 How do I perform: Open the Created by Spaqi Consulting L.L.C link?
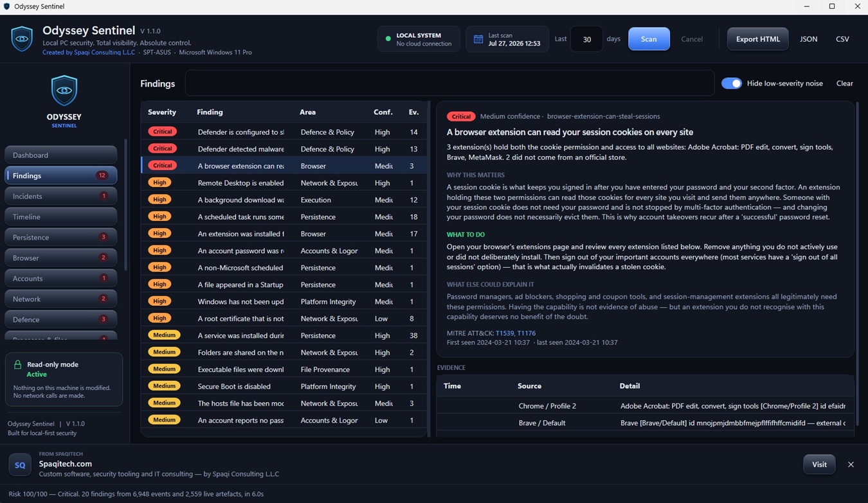[89, 52]
